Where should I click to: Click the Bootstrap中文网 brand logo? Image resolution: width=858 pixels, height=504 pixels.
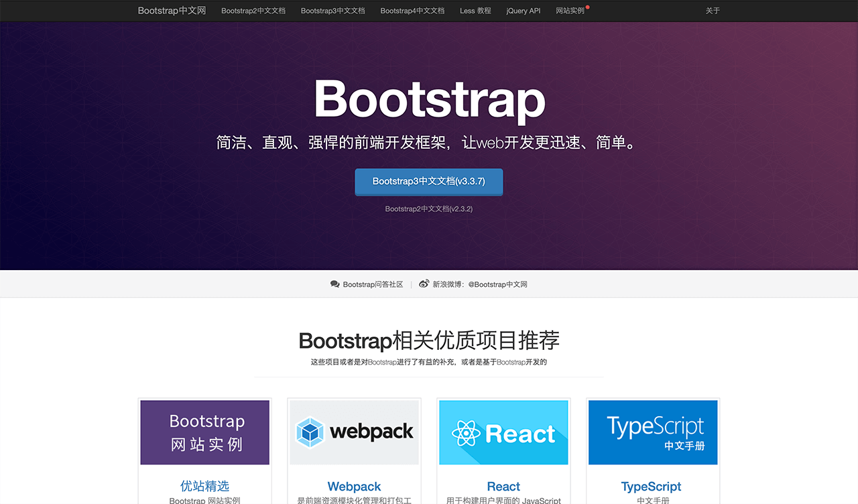click(172, 11)
